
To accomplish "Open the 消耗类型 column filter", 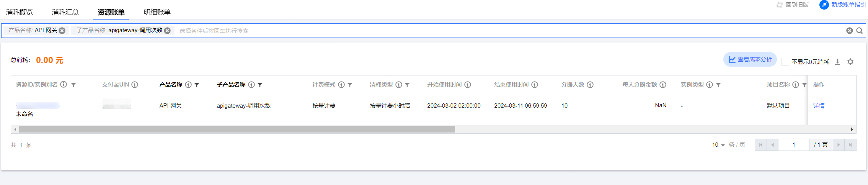I will pos(407,85).
